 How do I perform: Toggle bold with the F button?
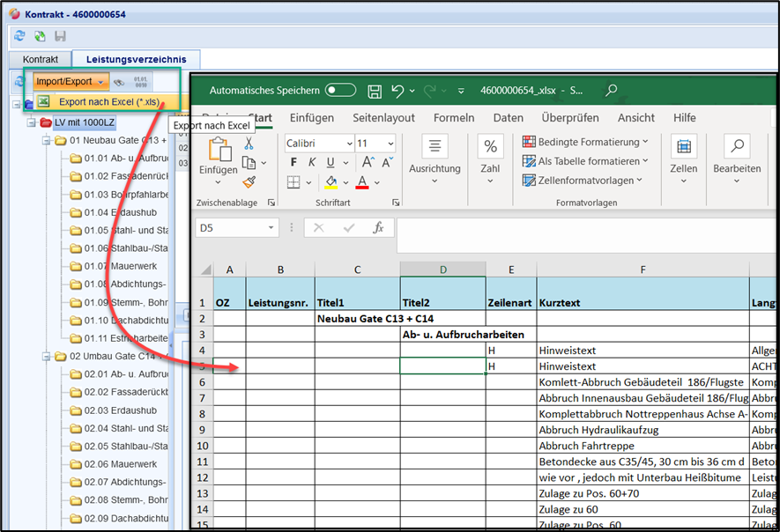tap(293, 163)
